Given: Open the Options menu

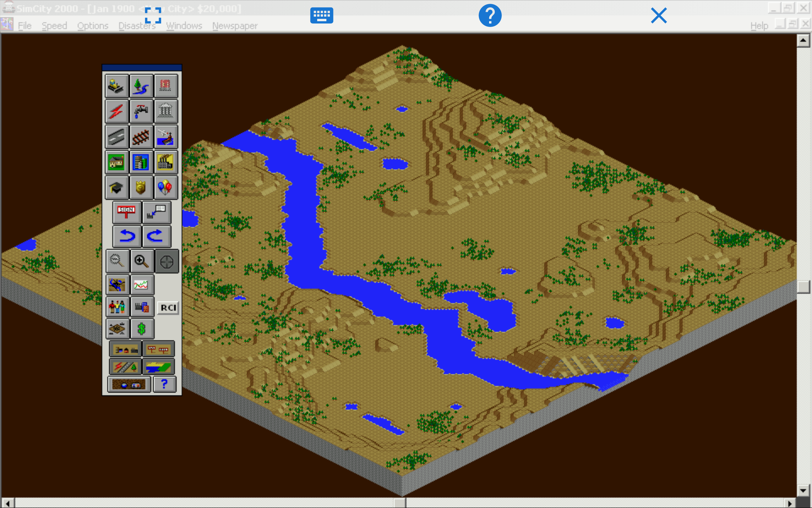Looking at the screenshot, I should 93,25.
